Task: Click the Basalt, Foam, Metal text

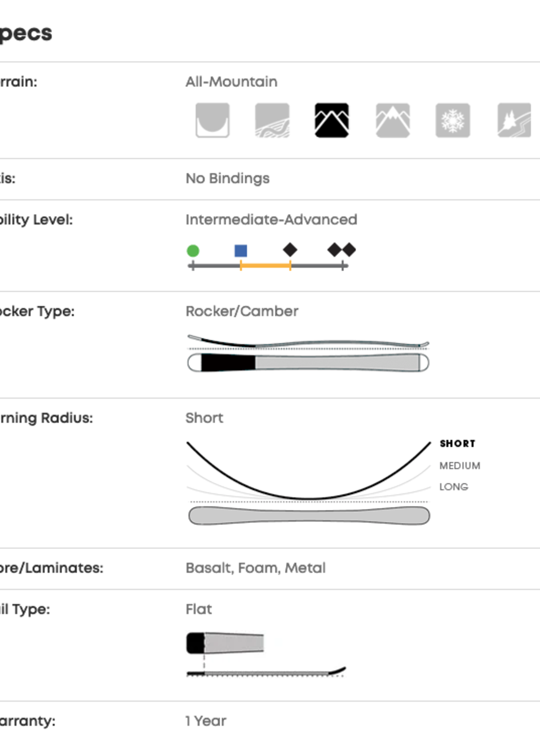Action: click(256, 568)
